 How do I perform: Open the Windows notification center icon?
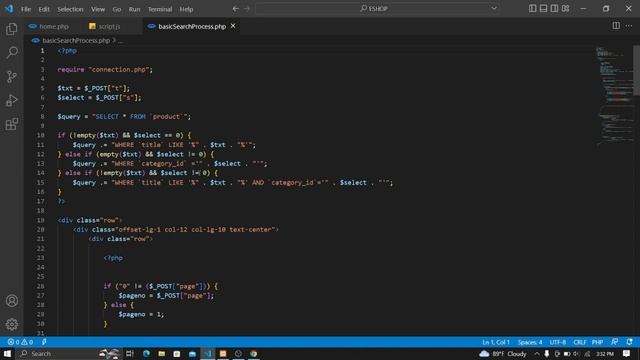[x=627, y=353]
